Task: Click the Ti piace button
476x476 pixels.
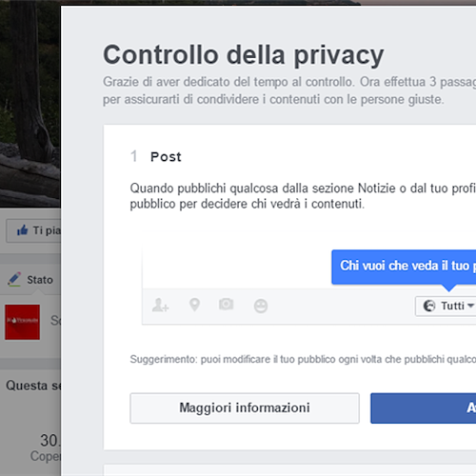Action: pos(33,230)
